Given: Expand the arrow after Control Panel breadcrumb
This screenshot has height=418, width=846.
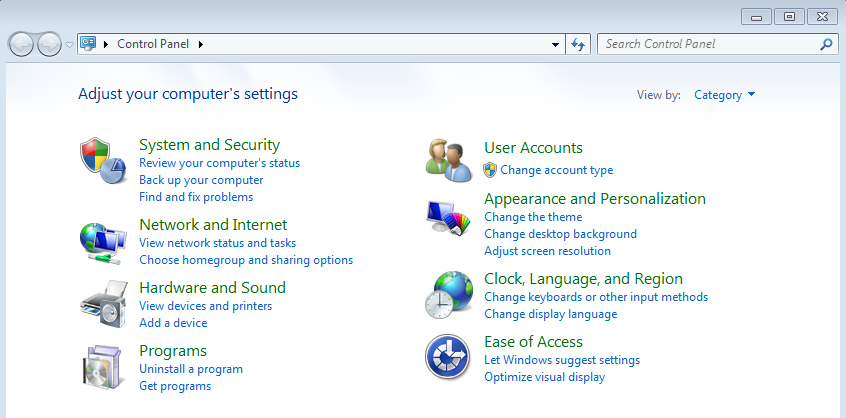Looking at the screenshot, I should tap(201, 44).
